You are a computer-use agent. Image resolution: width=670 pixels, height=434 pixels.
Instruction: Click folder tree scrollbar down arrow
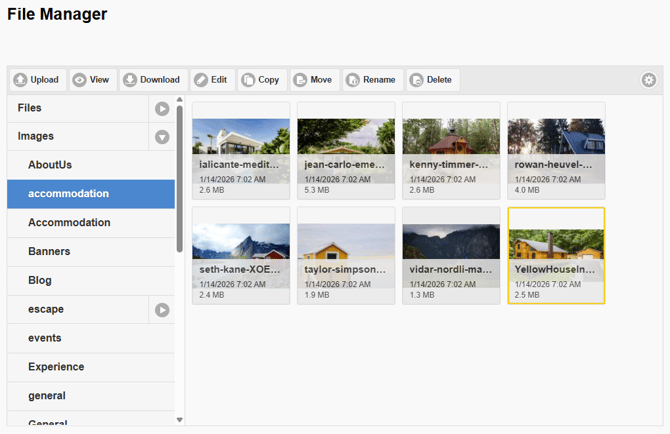(x=180, y=420)
